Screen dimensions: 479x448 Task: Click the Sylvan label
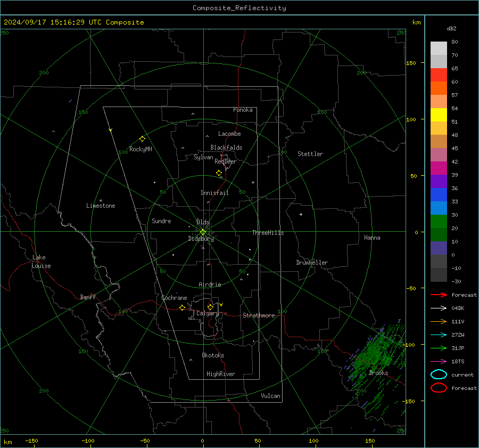[x=203, y=157]
